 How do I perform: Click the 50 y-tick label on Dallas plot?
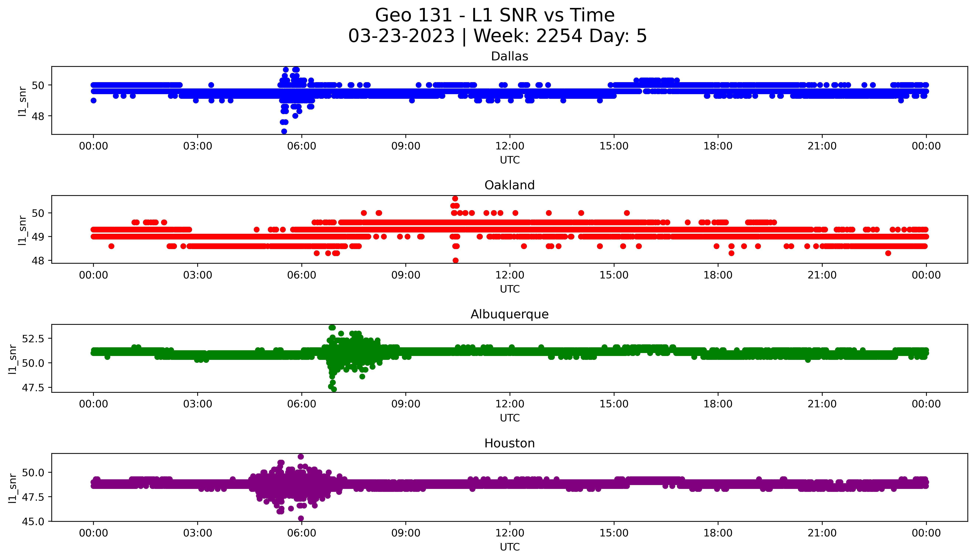point(38,85)
